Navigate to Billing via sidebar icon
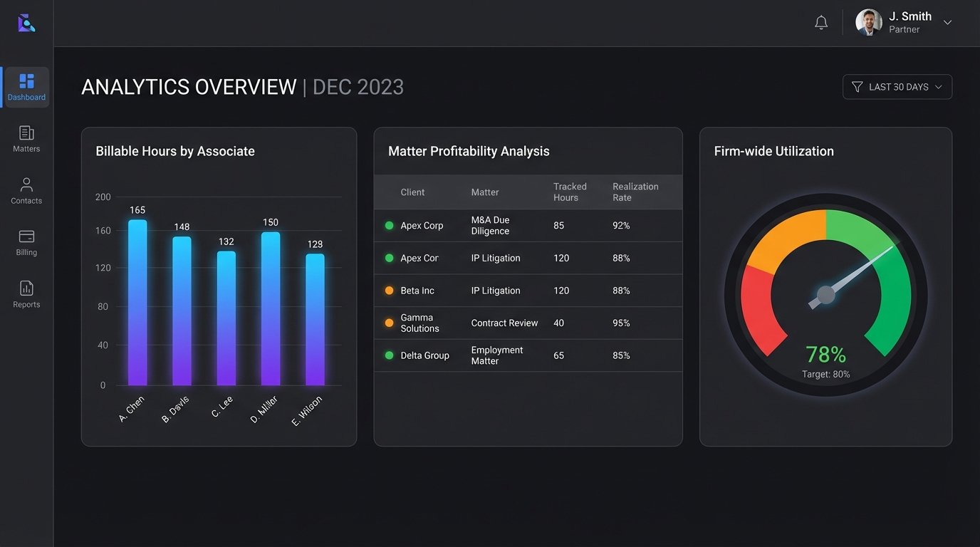Viewport: 980px width, 547px height. pos(26,241)
